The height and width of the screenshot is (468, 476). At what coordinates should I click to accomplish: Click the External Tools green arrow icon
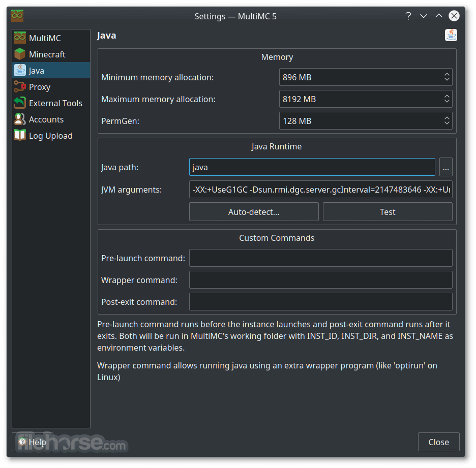(20, 103)
